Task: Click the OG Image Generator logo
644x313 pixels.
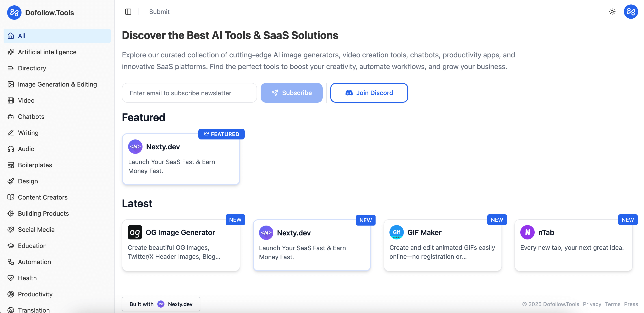Action: 135,232
